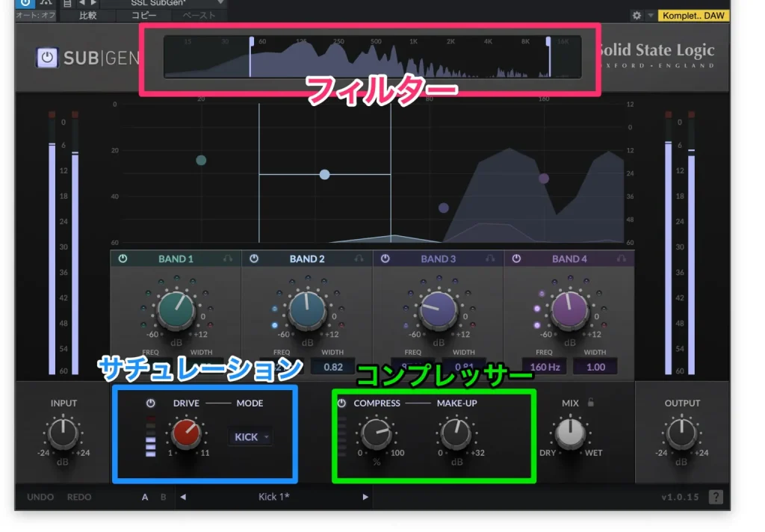Solo Band 4 using headphone icon
This screenshot has height=532, width=765.
click(x=622, y=259)
